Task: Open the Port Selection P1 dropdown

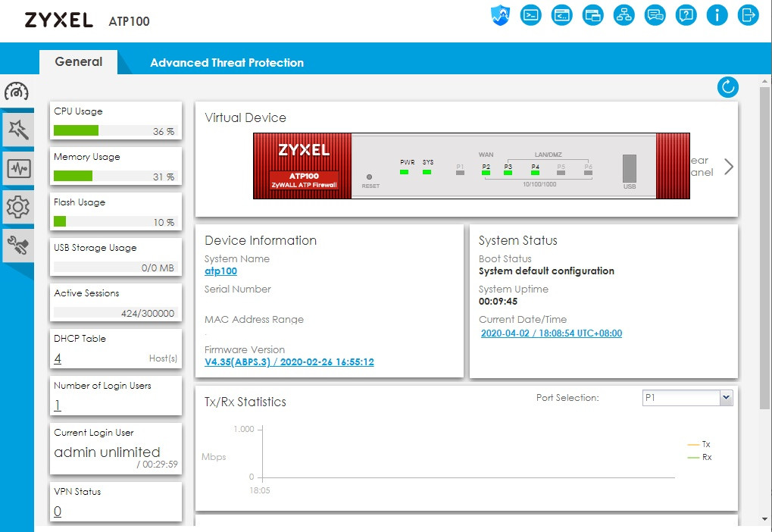Action: [687, 398]
